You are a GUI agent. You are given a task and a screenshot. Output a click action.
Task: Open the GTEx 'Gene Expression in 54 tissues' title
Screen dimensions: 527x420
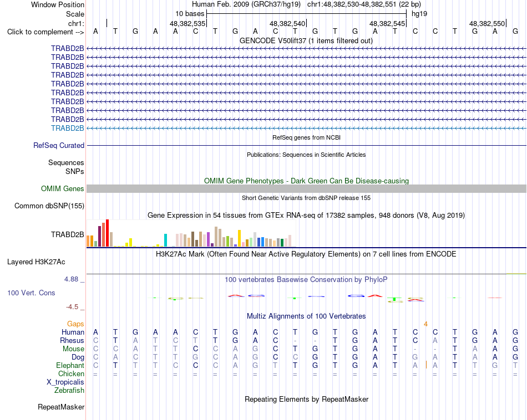pyautogui.click(x=306, y=215)
